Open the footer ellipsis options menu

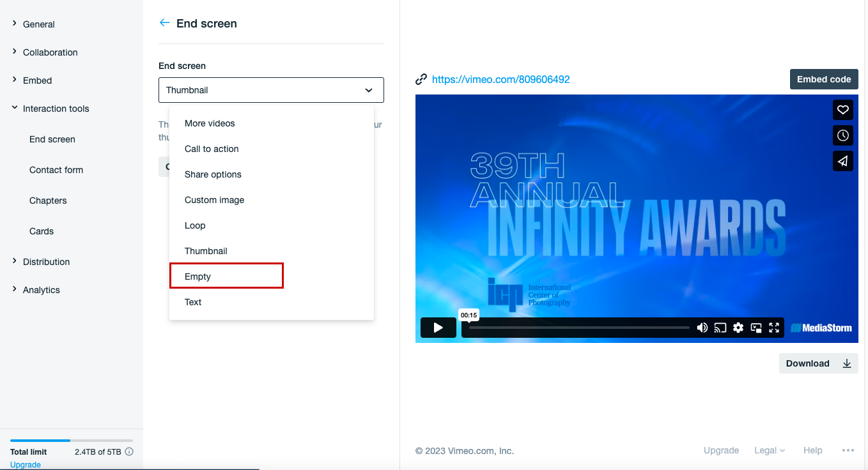click(x=848, y=450)
